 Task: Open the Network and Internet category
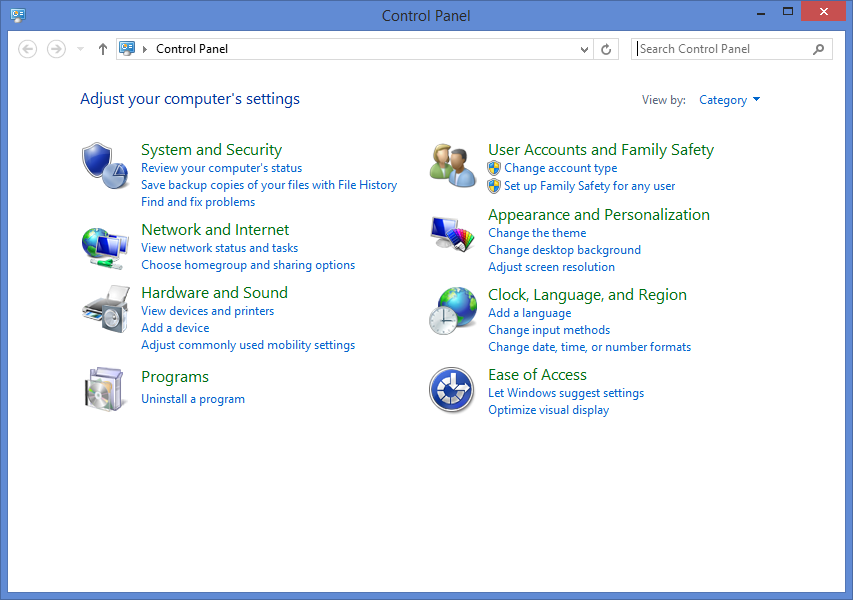(215, 230)
